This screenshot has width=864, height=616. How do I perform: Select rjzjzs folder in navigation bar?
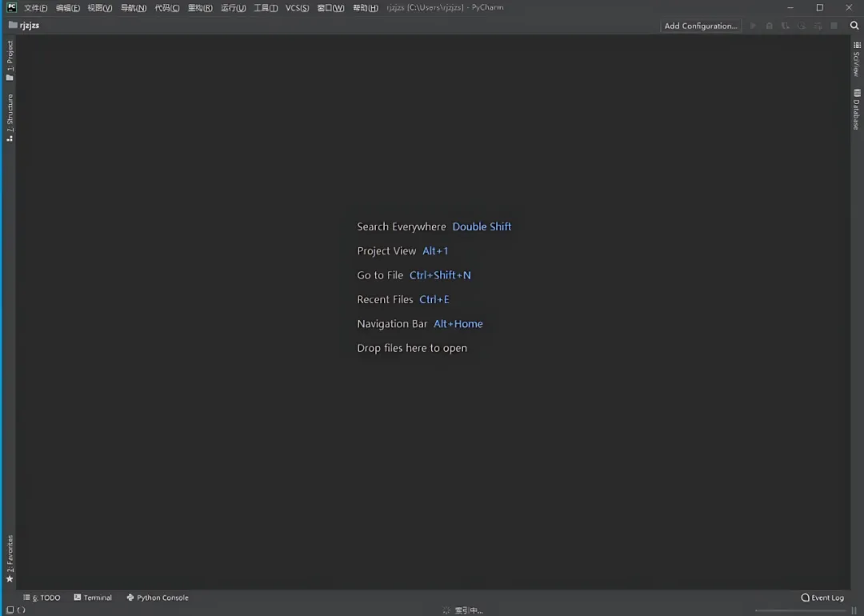tap(24, 26)
